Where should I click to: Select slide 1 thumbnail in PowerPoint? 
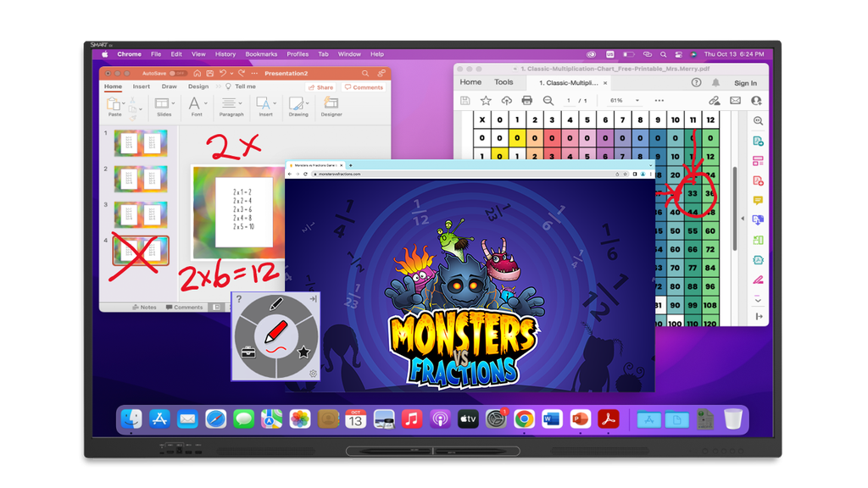[x=141, y=143]
